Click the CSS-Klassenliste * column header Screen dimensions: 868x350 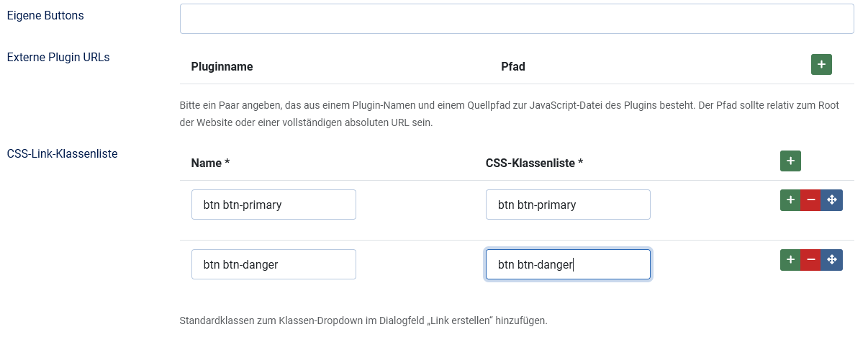point(534,163)
